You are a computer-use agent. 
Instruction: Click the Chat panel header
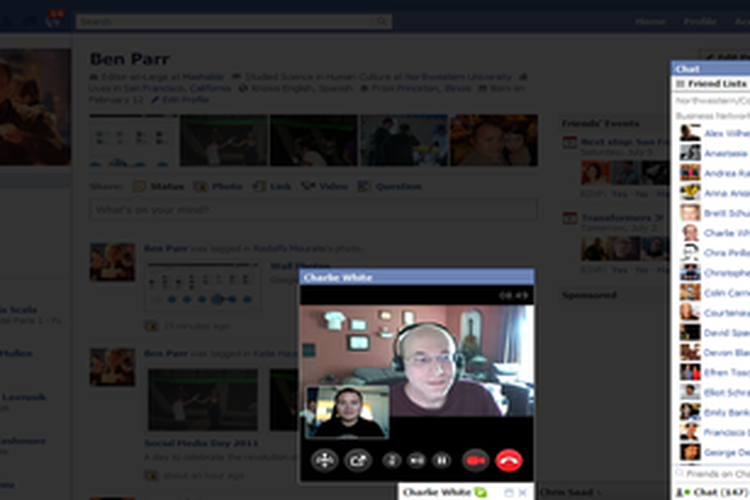(711, 68)
